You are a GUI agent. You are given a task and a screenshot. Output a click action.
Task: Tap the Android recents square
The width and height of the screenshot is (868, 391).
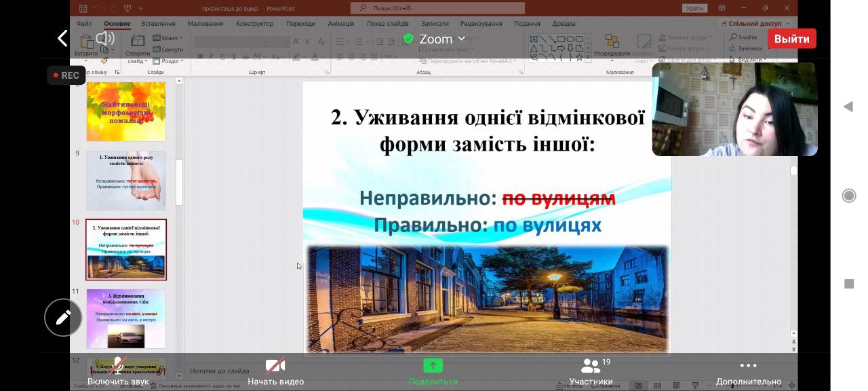[848, 284]
